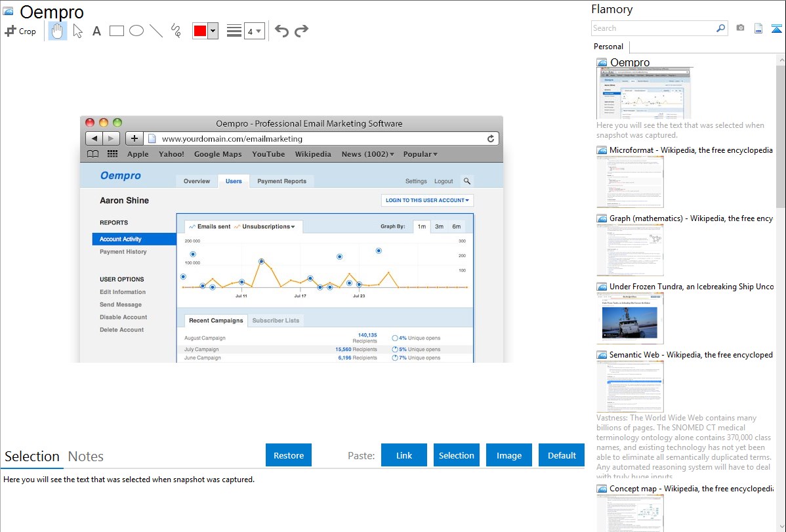Click the blue collapse panel icon

(x=776, y=28)
